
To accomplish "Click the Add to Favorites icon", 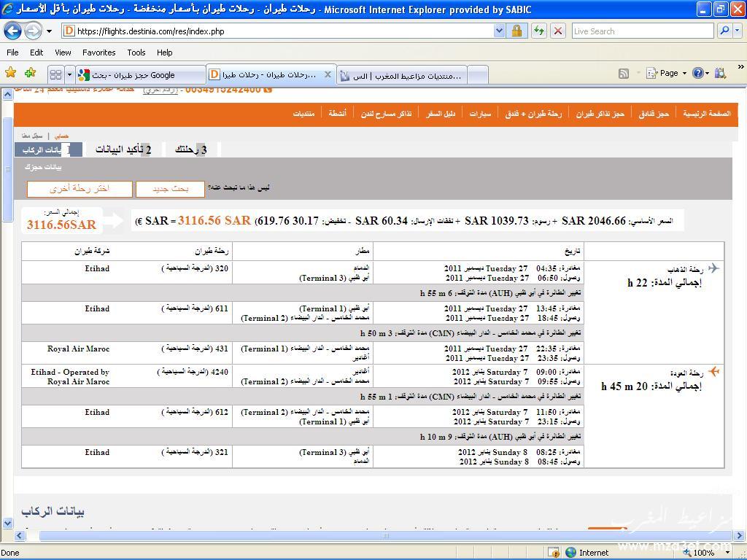I will 30,74.
